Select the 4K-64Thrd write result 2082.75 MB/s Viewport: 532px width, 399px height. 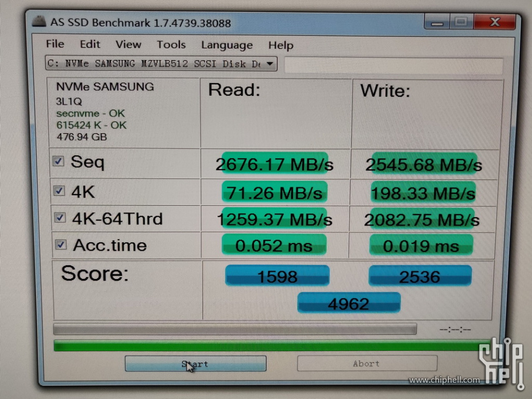click(x=422, y=220)
